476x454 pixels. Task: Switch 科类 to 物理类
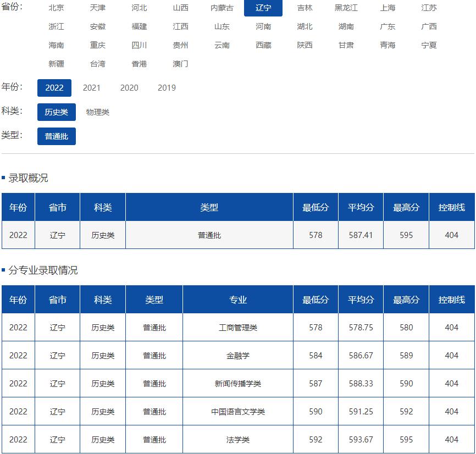pyautogui.click(x=96, y=112)
